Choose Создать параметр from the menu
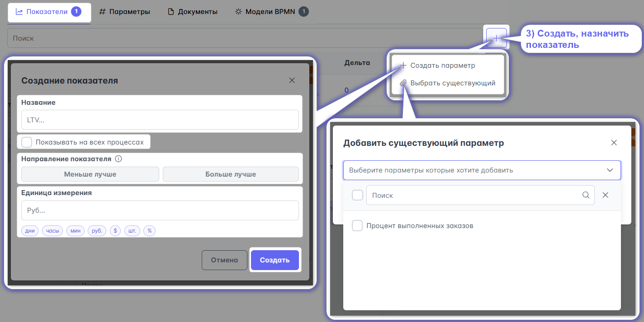The width and height of the screenshot is (644, 322). tap(442, 65)
